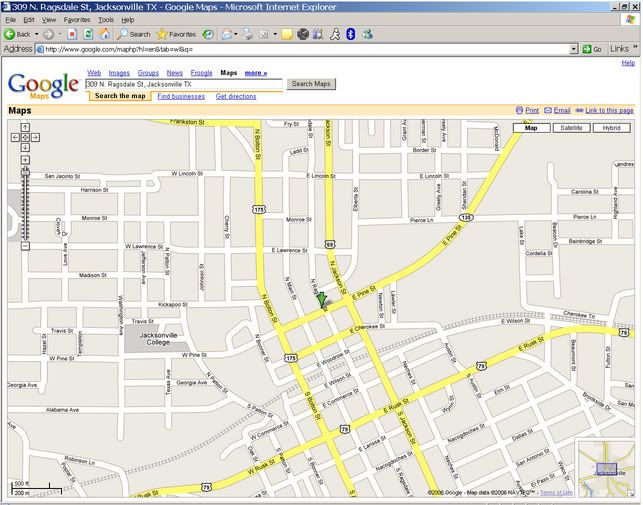The width and height of the screenshot is (643, 505).
Task: Open the Groups link
Action: [148, 73]
